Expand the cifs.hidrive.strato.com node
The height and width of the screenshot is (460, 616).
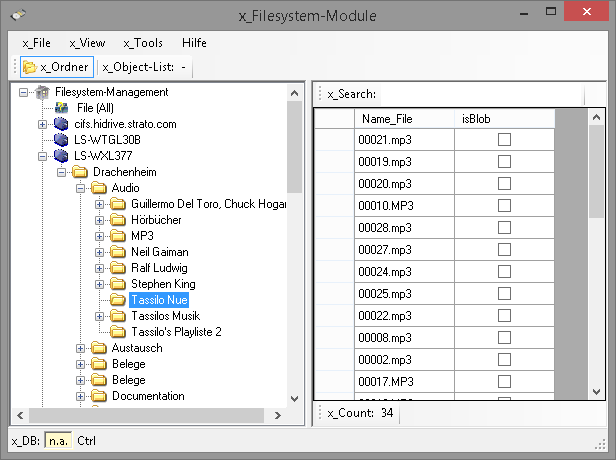[x=42, y=125]
